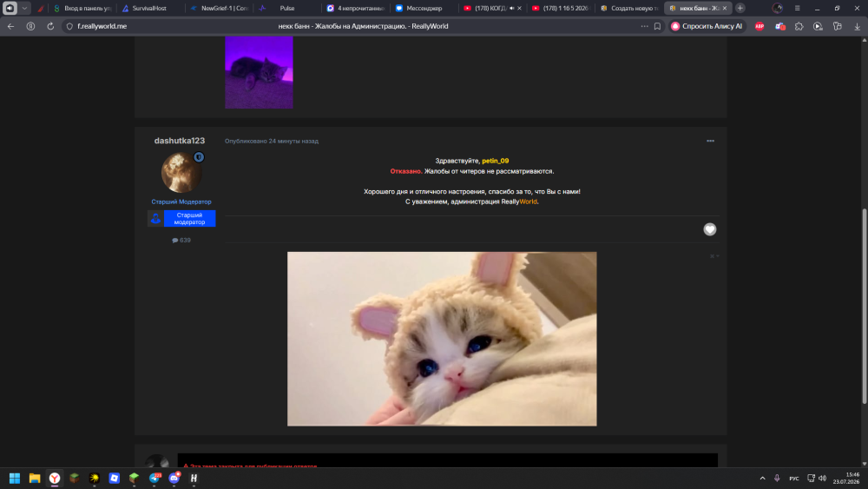Bookmark this page with the bookmark icon
Screen dimensions: 868x489
[x=657, y=26]
